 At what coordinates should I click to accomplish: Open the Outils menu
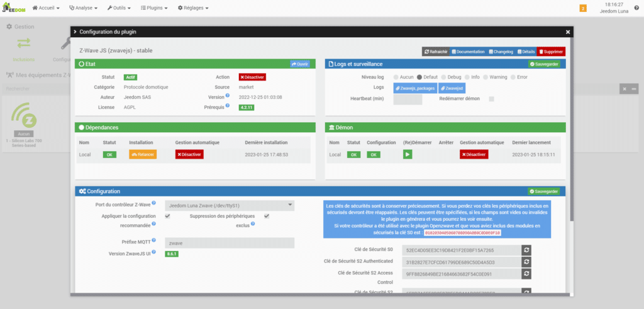pos(119,8)
